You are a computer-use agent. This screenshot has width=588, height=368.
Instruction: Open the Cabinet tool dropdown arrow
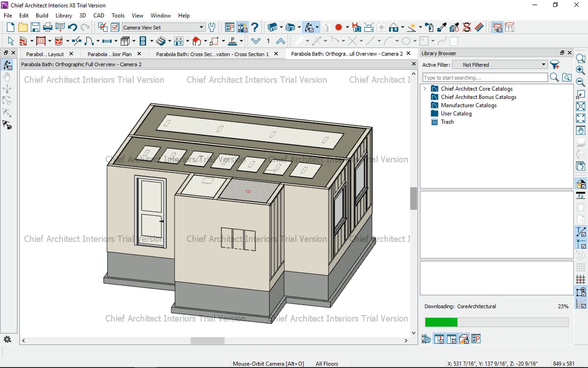point(134,41)
